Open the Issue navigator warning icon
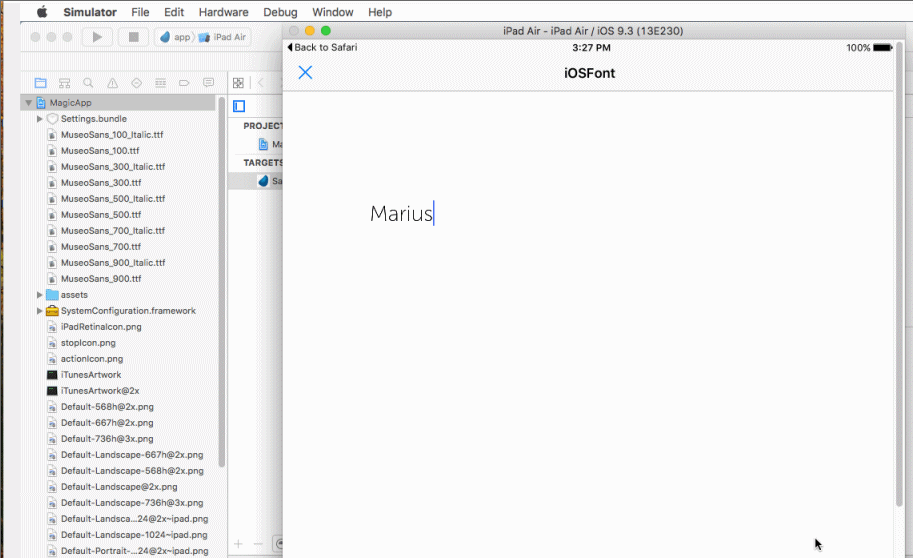The height and width of the screenshot is (558, 913). (113, 82)
